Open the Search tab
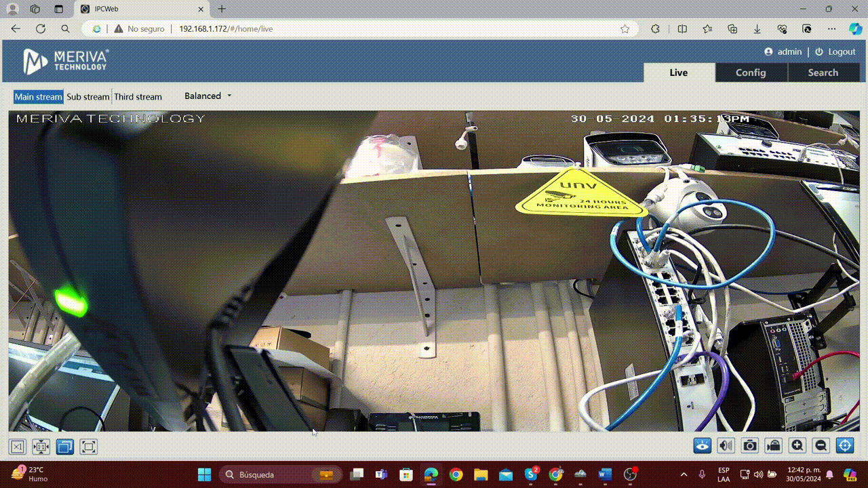 [x=823, y=73]
